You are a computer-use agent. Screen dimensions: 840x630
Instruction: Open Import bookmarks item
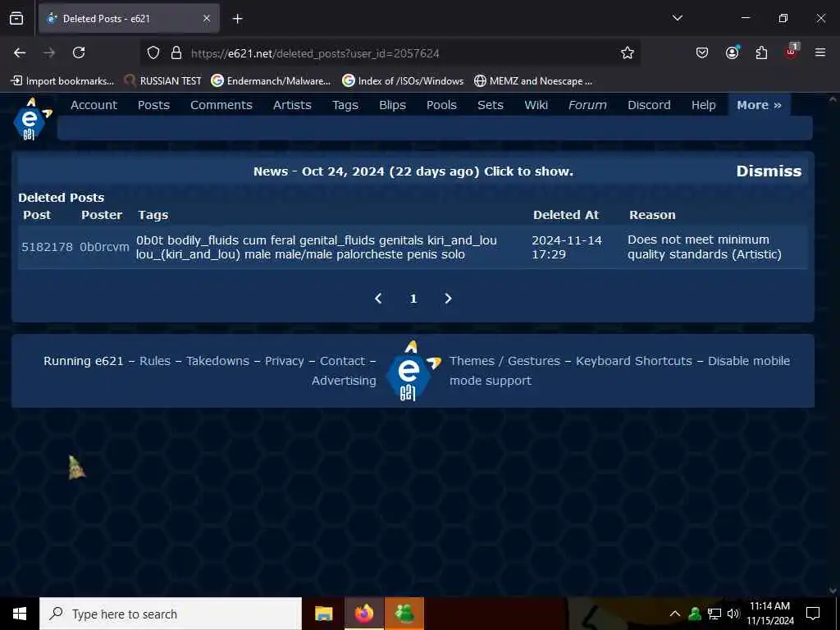click(62, 81)
